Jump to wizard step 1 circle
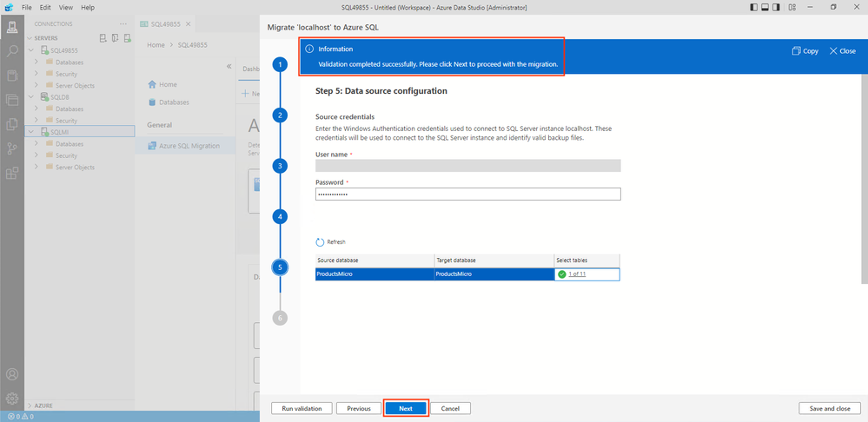Image resolution: width=868 pixels, height=422 pixels. [280, 65]
